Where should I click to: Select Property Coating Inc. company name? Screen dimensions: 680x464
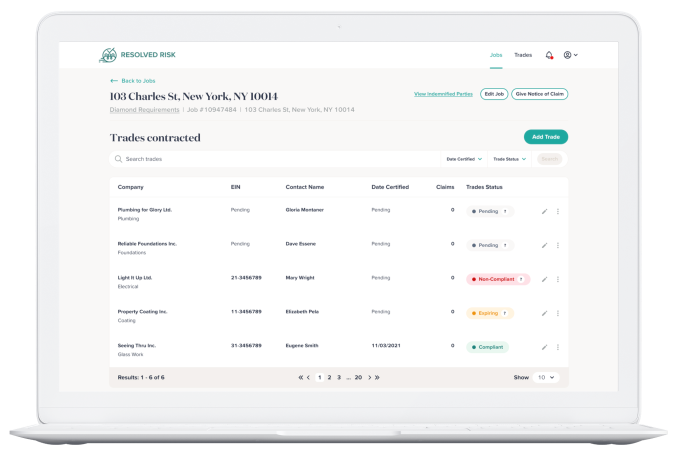(142, 312)
